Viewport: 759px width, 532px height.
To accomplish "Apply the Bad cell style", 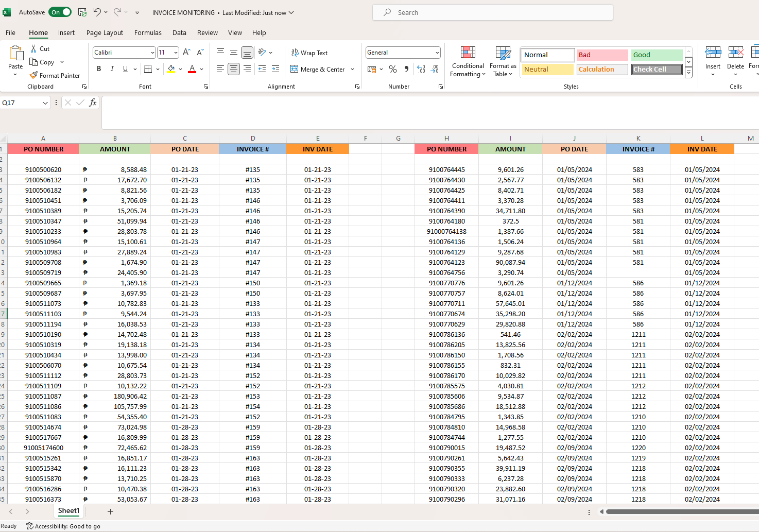I will [x=602, y=55].
